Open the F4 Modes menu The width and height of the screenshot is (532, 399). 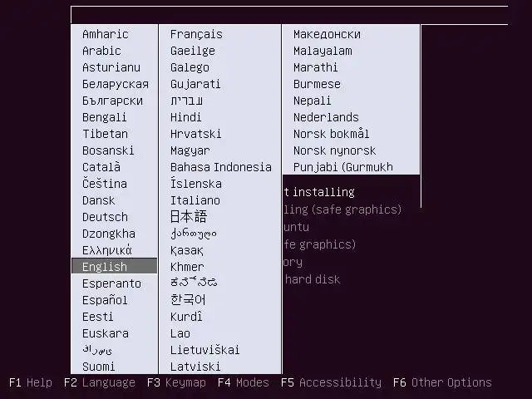[x=244, y=382]
